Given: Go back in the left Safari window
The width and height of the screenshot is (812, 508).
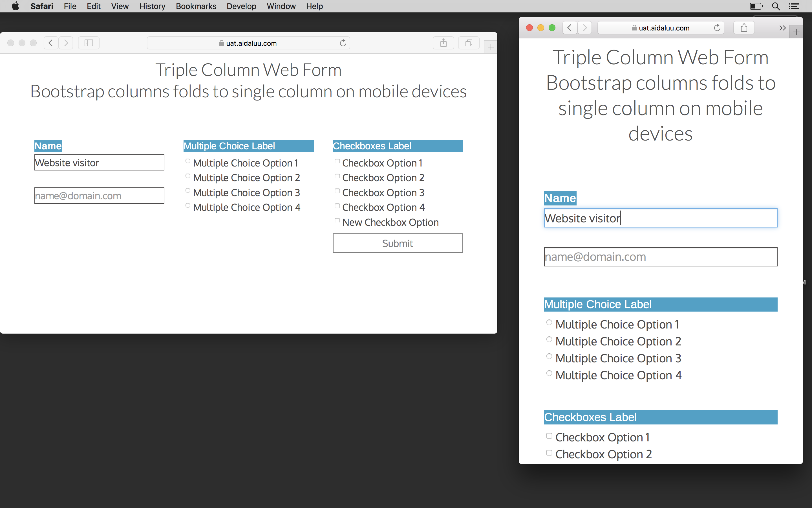Looking at the screenshot, I should coord(51,43).
